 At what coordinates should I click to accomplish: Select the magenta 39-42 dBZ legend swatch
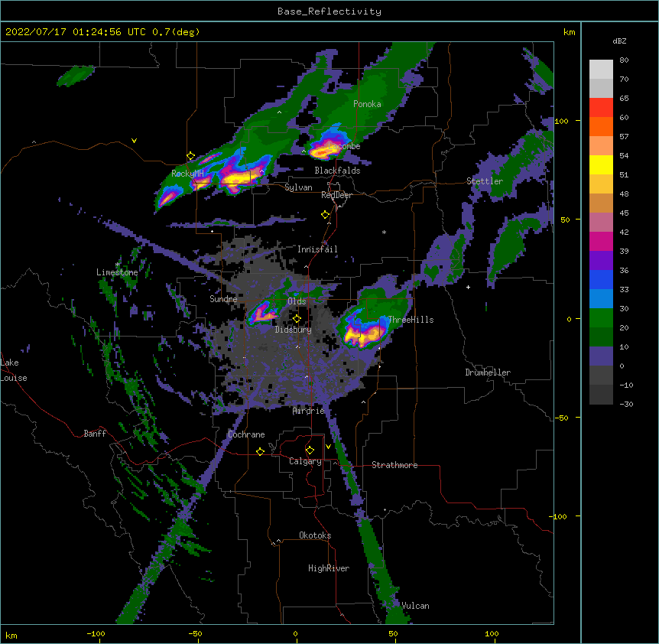tap(601, 241)
